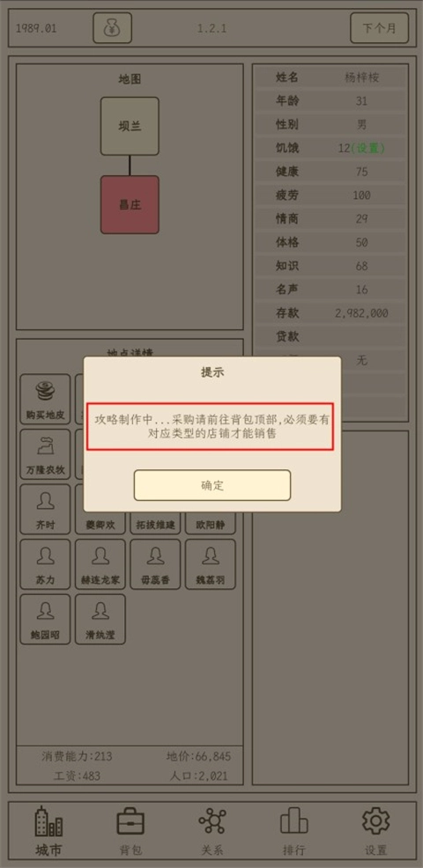The height and width of the screenshot is (868, 423).
Task: Open the 毋蕊香 character tile
Action: point(155,564)
